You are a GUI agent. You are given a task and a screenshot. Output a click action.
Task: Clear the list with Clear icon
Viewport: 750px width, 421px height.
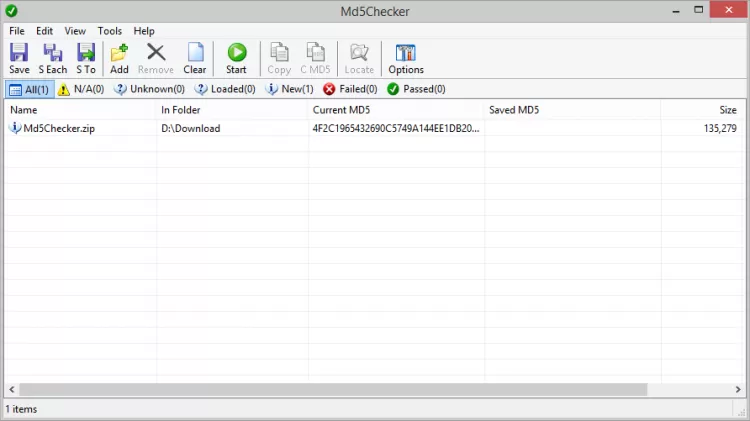coord(195,58)
